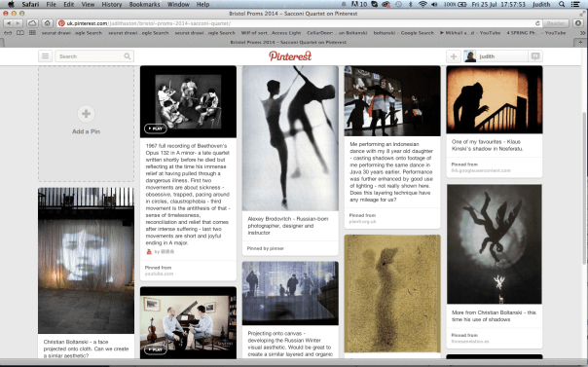588x367 pixels.
Task: Open judith profile button
Action: point(496,56)
